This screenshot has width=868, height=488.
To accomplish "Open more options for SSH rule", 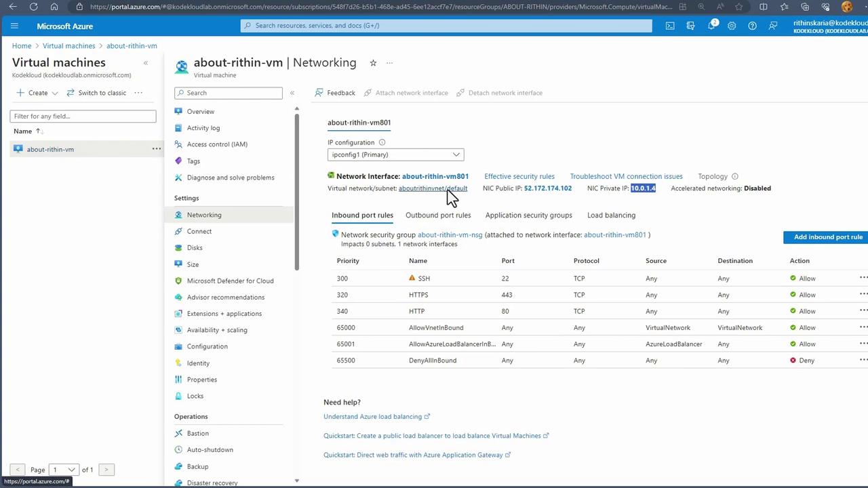I will pos(863,278).
